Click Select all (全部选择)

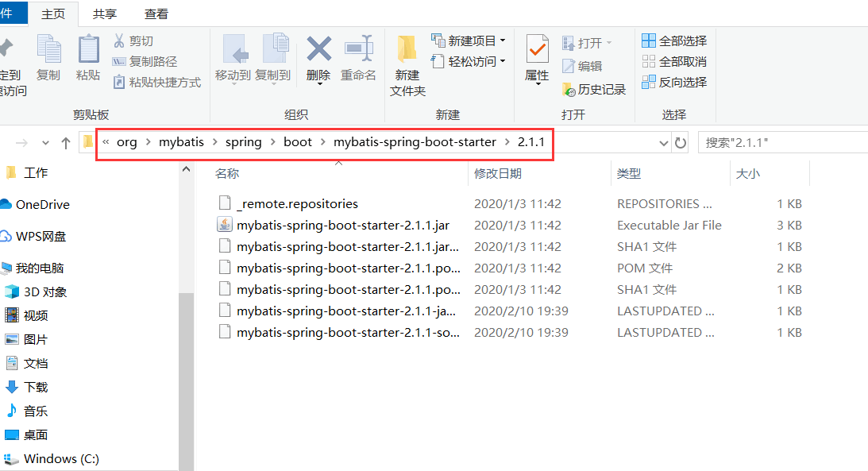(x=674, y=41)
